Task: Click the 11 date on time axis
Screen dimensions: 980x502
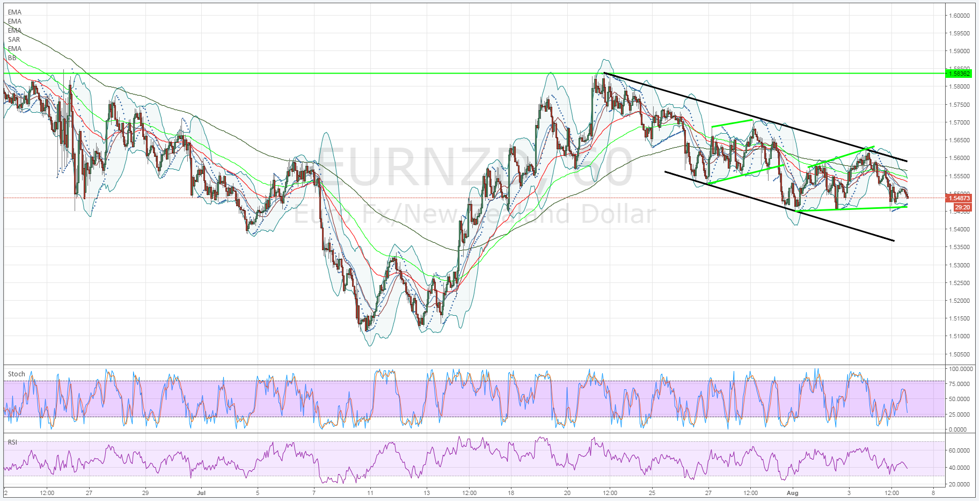Action: click(370, 492)
